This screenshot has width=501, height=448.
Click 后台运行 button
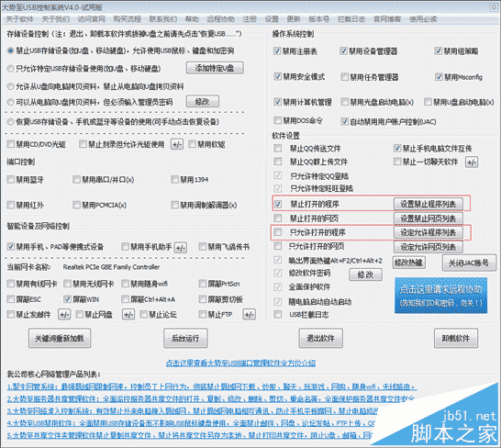pyautogui.click(x=185, y=338)
